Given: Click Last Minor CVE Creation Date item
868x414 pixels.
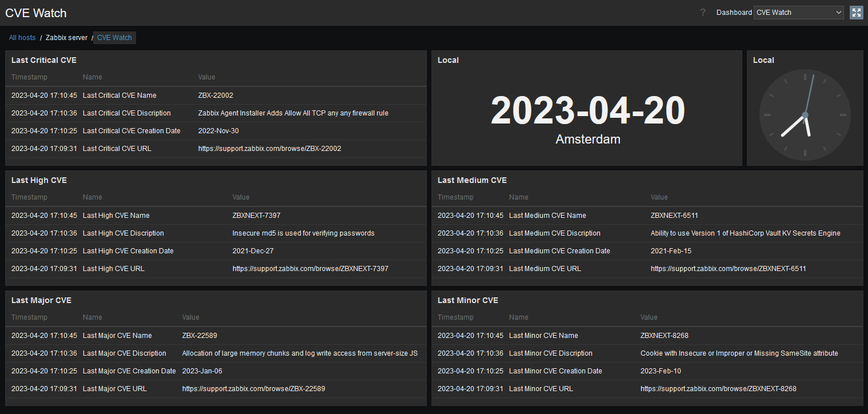Looking at the screenshot, I should coord(555,371).
